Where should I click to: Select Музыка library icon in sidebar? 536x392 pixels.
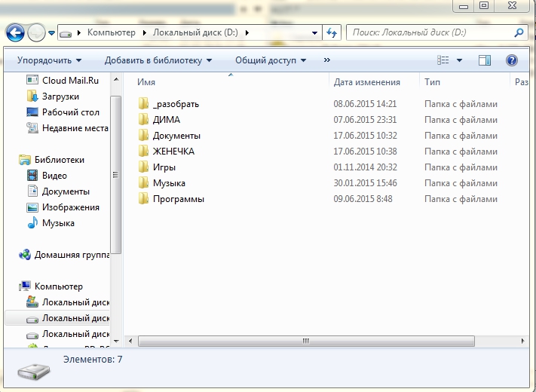(32, 223)
